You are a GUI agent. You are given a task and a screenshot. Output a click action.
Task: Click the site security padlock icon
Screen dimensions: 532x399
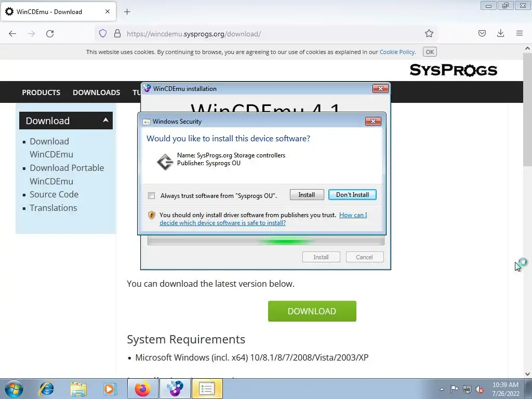click(117, 34)
